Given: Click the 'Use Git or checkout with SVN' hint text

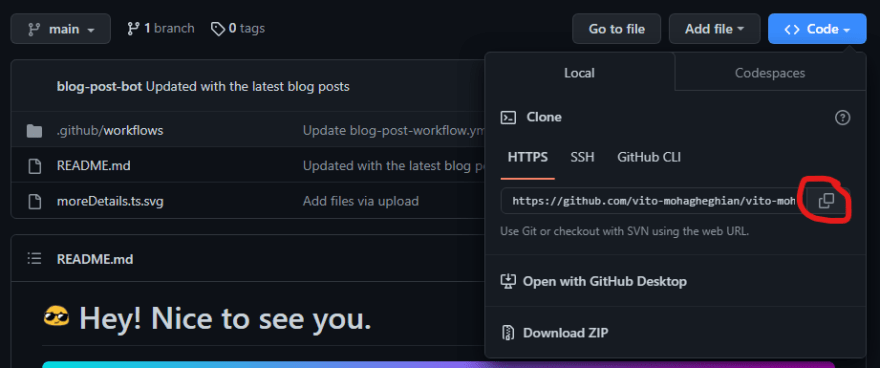Looking at the screenshot, I should pyautogui.click(x=625, y=231).
